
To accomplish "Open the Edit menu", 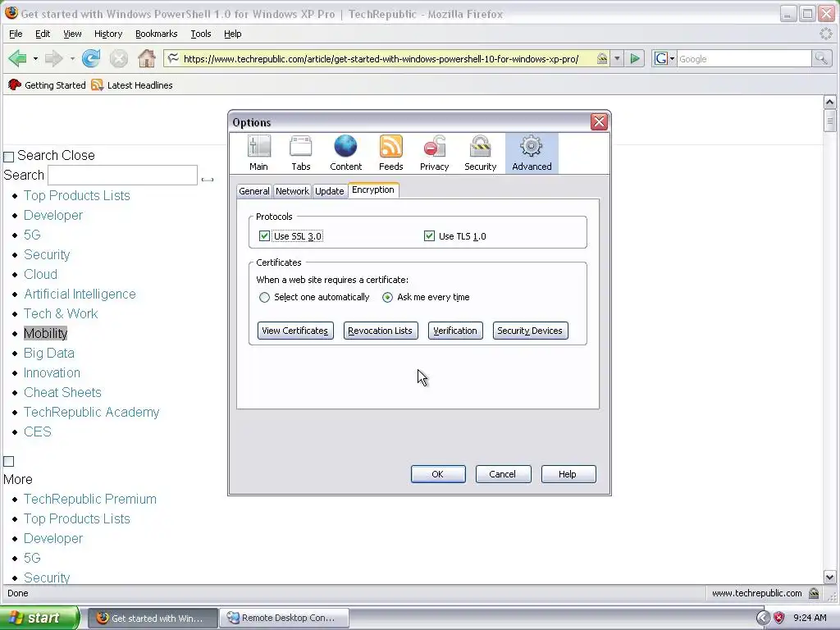I will (x=43, y=34).
